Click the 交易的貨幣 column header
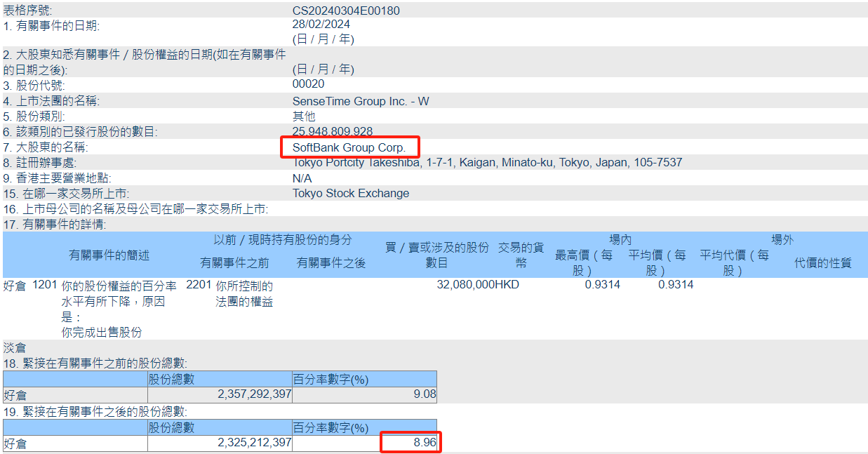 click(x=521, y=255)
